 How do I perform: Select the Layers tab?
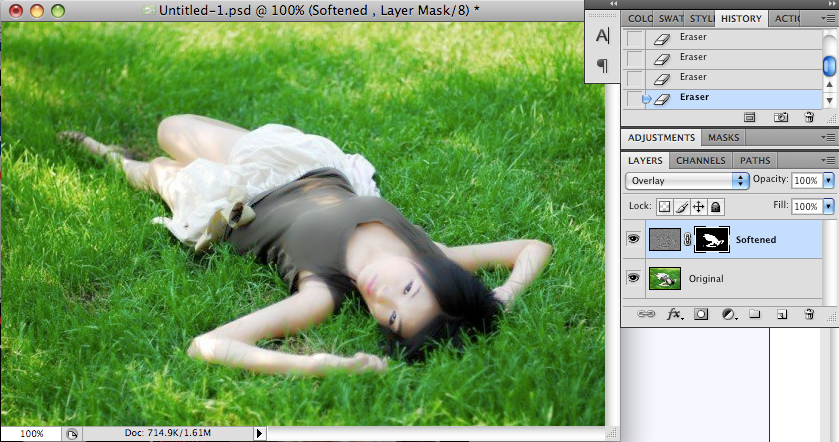(645, 161)
